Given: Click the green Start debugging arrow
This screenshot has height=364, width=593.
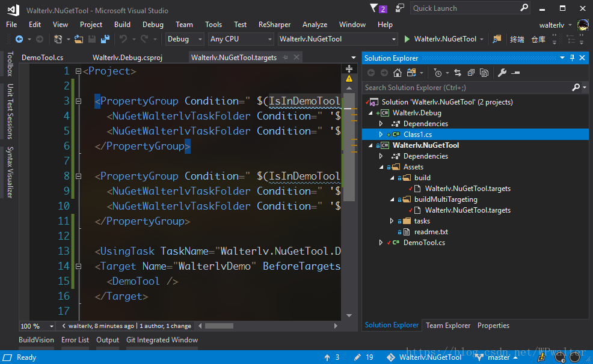Looking at the screenshot, I should 407,39.
